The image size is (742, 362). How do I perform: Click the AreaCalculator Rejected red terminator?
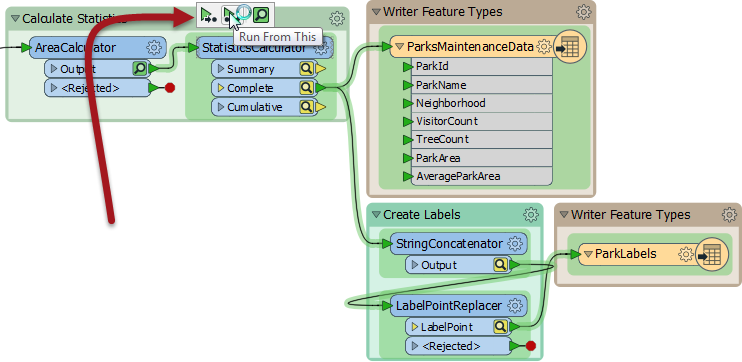(170, 88)
